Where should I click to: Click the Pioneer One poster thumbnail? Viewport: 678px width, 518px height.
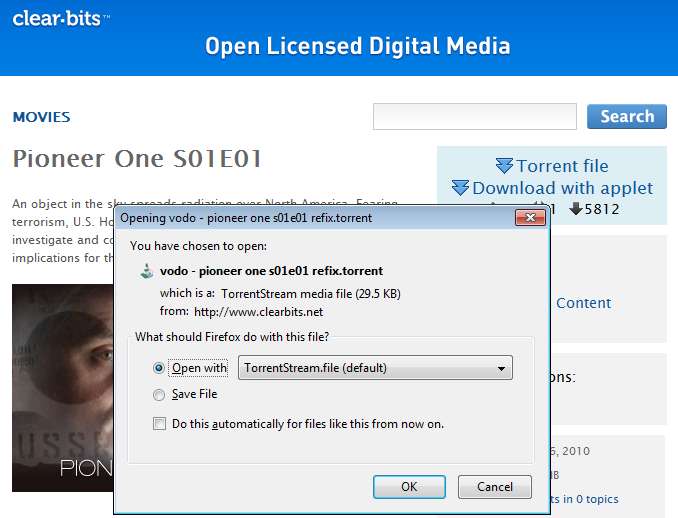pyautogui.click(x=63, y=388)
